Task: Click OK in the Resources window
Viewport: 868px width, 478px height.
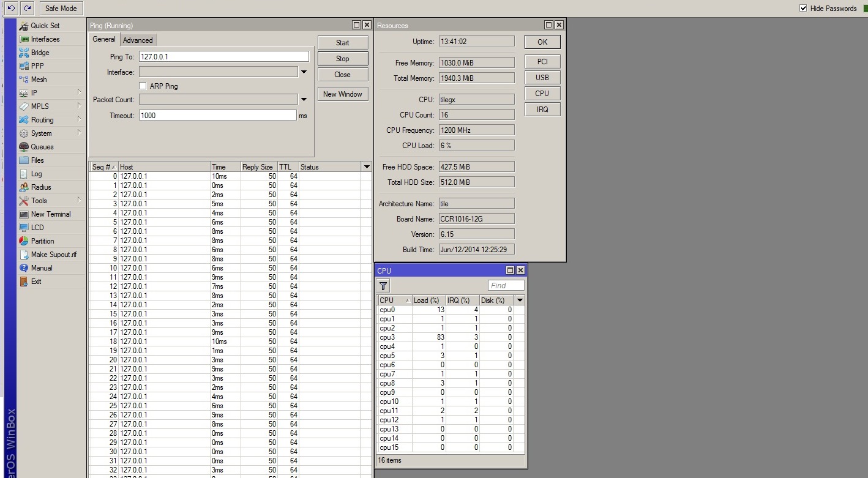Action: point(542,42)
